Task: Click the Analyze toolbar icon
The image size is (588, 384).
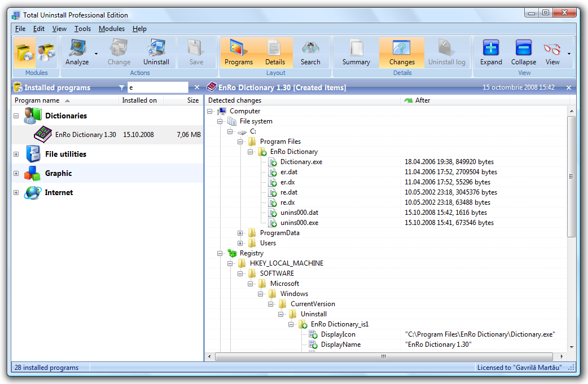Action: coord(77,48)
